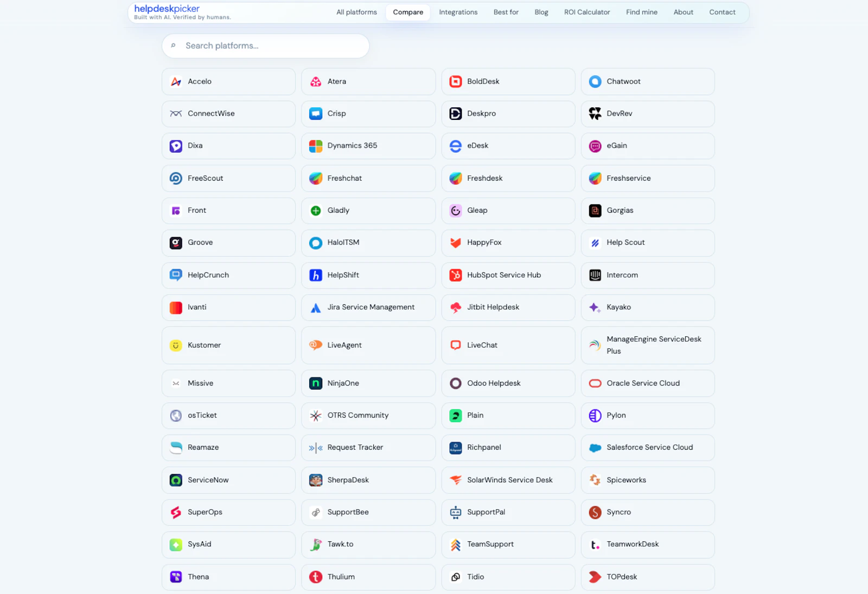Image resolution: width=868 pixels, height=594 pixels.
Task: Pick the LiveChat platform card
Action: (508, 345)
